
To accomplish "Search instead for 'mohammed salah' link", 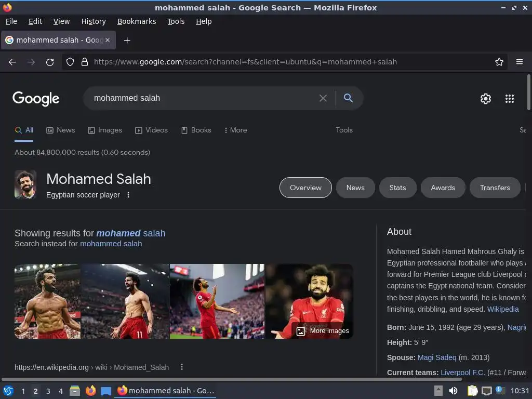I will click(x=111, y=244).
